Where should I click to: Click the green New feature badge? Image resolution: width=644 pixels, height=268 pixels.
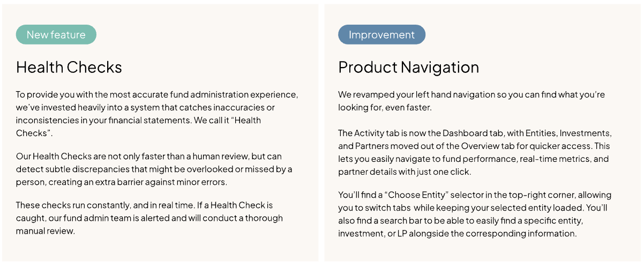(56, 35)
